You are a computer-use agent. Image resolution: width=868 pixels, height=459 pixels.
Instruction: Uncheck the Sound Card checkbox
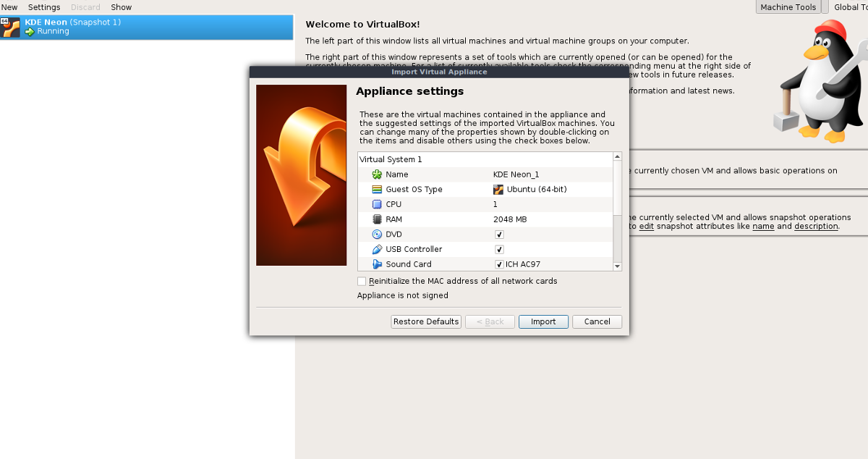pos(499,264)
